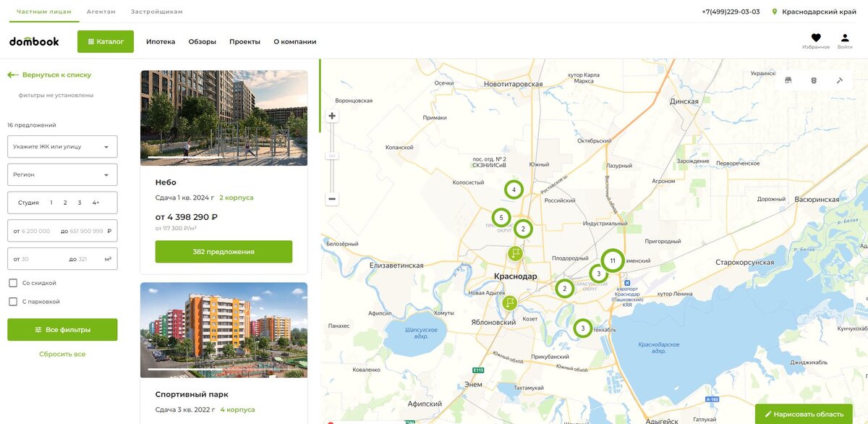The height and width of the screenshot is (424, 868).
Task: Open Ипотека menu item
Action: click(161, 42)
